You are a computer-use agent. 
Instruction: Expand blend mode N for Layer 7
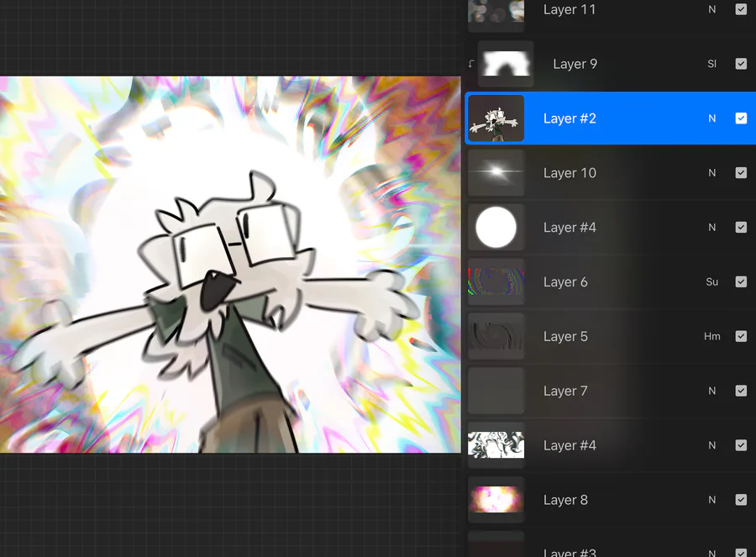pos(712,391)
